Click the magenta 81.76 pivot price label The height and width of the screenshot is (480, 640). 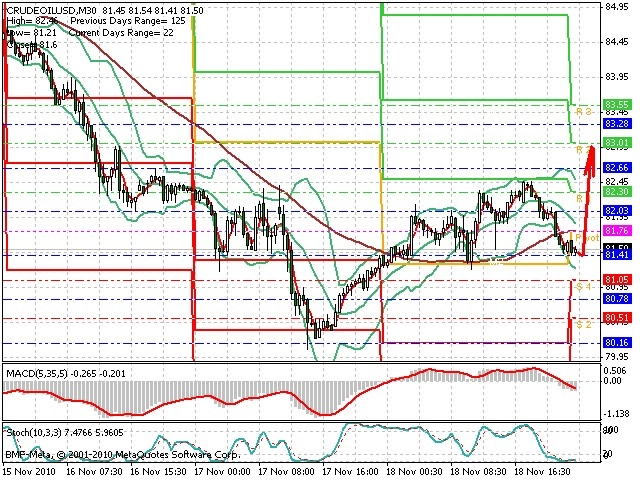[617, 231]
